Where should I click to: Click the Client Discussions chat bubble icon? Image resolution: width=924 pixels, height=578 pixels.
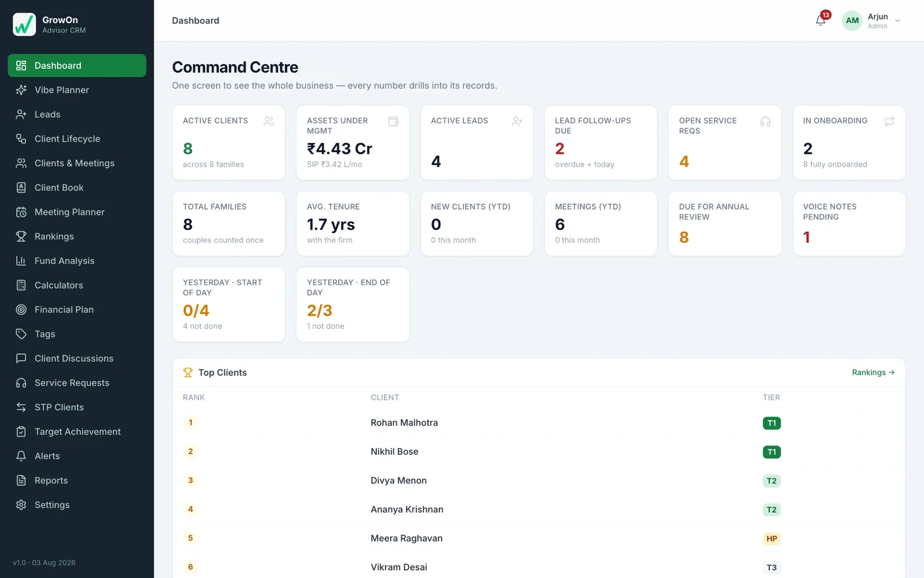(21, 358)
